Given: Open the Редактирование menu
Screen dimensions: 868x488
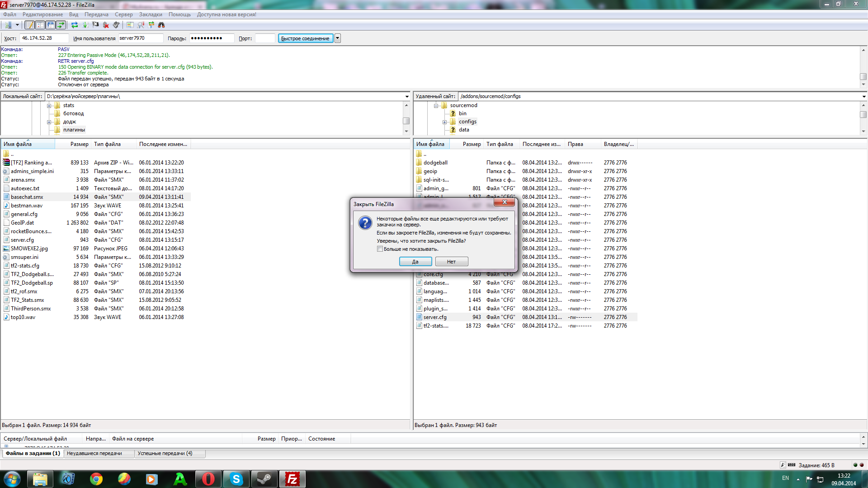Looking at the screenshot, I should point(43,14).
